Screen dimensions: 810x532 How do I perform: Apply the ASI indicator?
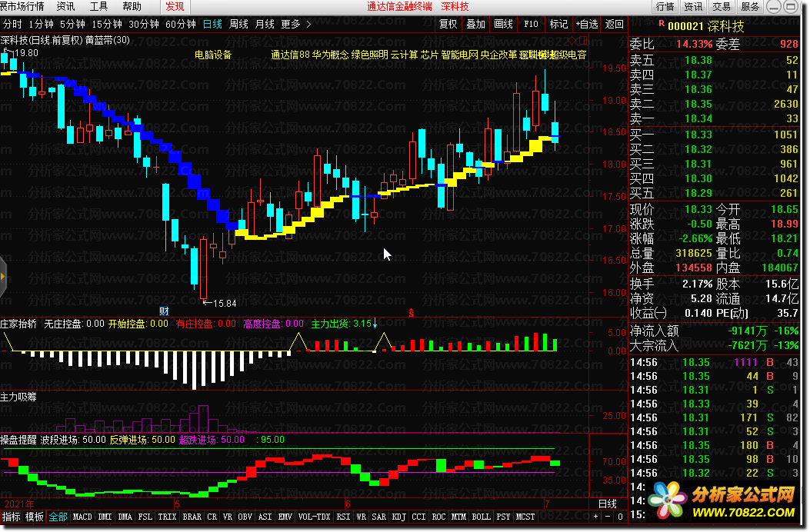265,517
